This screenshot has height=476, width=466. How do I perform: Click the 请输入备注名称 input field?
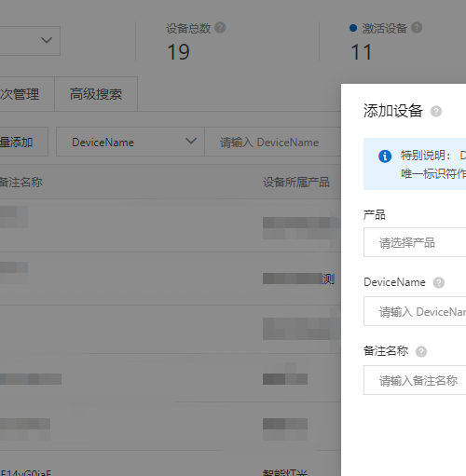pos(415,380)
